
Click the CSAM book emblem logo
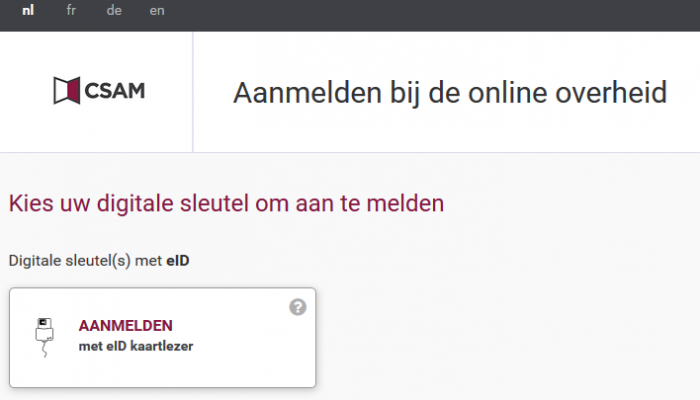[x=67, y=91]
